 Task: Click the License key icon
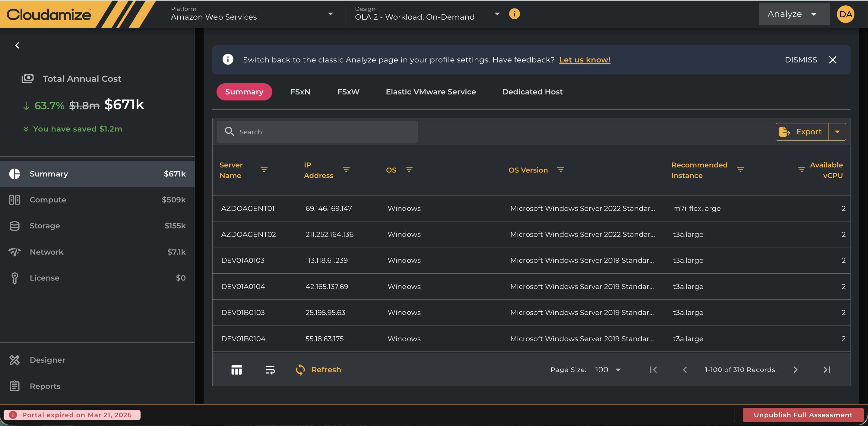tap(14, 278)
